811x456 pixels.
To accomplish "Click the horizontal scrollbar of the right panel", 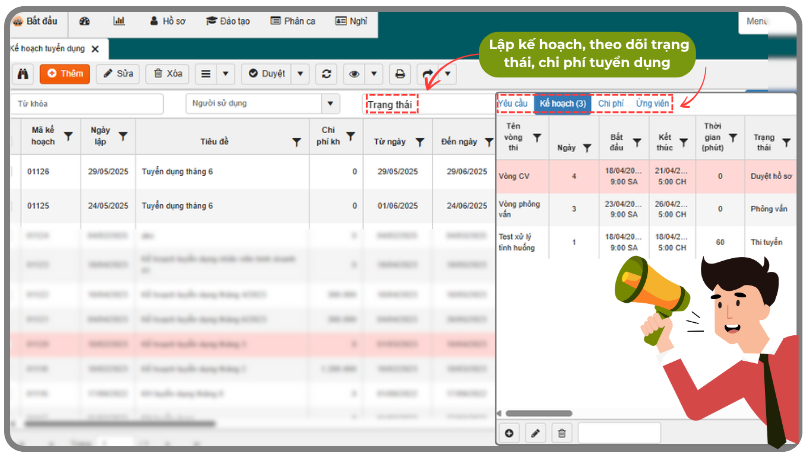I will click(x=539, y=414).
